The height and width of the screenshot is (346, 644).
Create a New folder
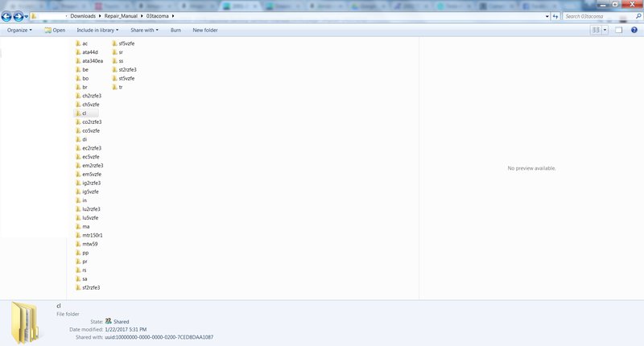(205, 30)
